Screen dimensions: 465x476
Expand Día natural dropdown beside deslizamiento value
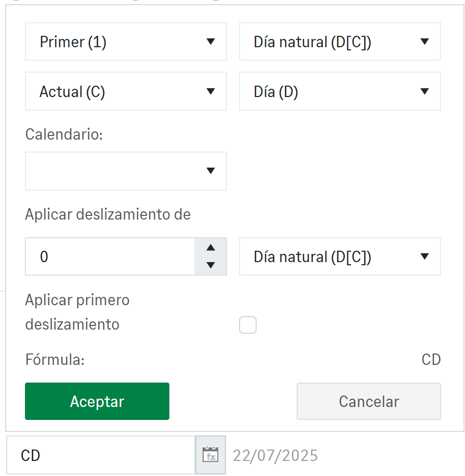click(x=340, y=256)
